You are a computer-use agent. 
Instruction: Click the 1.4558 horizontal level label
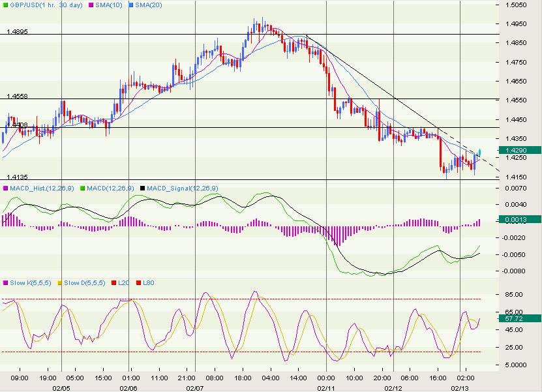[17, 96]
